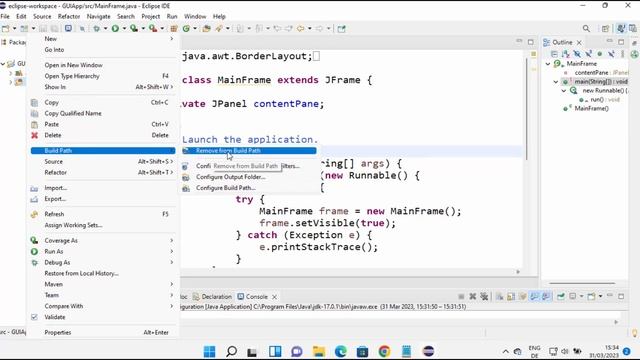This screenshot has height=360, width=640.
Task: Click the New wizard toolbar icon
Action: [x=6, y=29]
